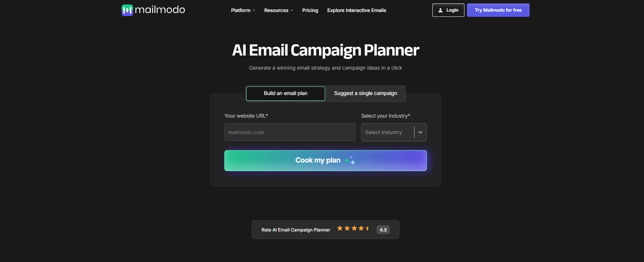Open the Platform dropdown menu
The height and width of the screenshot is (262, 644).
point(243,10)
